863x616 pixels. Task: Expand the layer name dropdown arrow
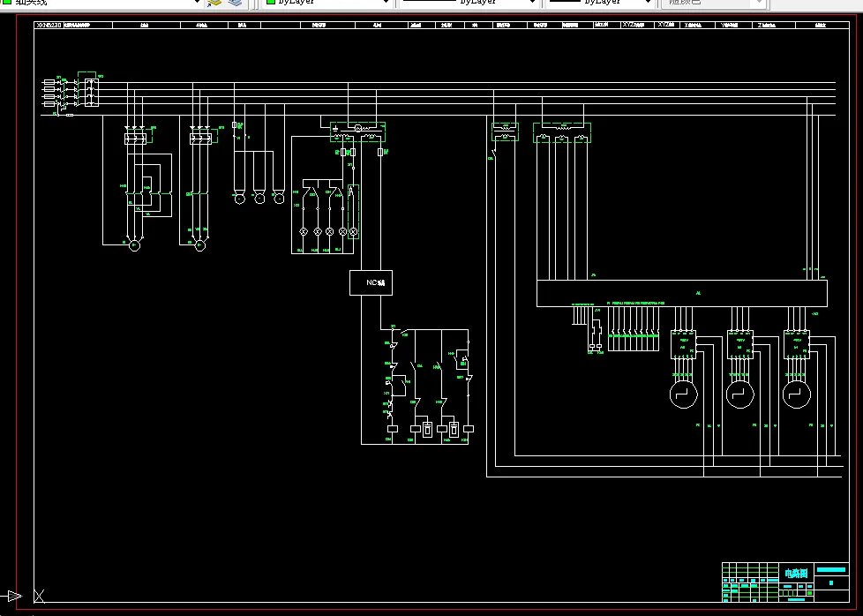[197, 2]
